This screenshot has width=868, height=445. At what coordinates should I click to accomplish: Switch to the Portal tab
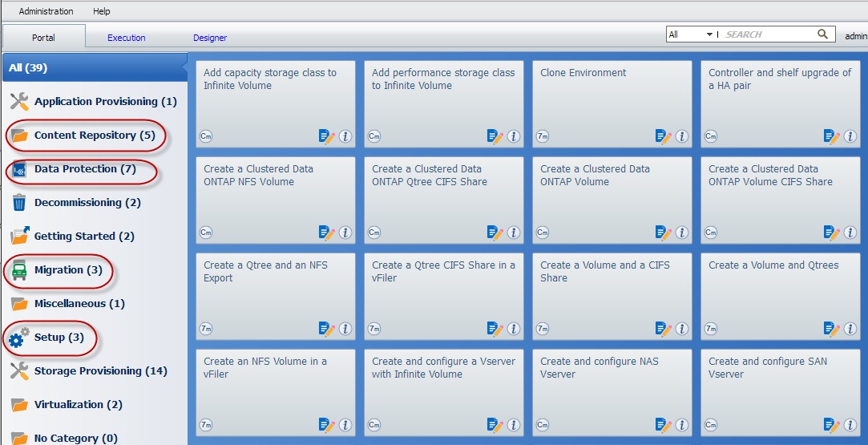click(44, 37)
